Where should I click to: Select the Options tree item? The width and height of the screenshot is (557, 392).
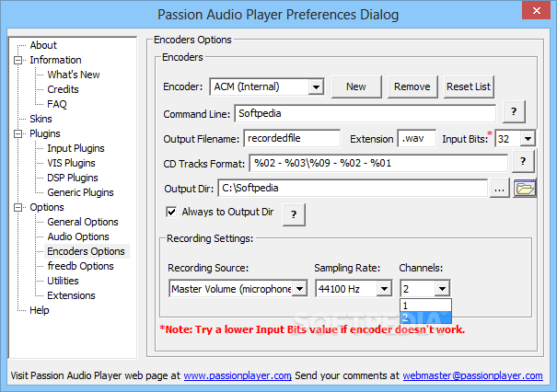pyautogui.click(x=47, y=207)
